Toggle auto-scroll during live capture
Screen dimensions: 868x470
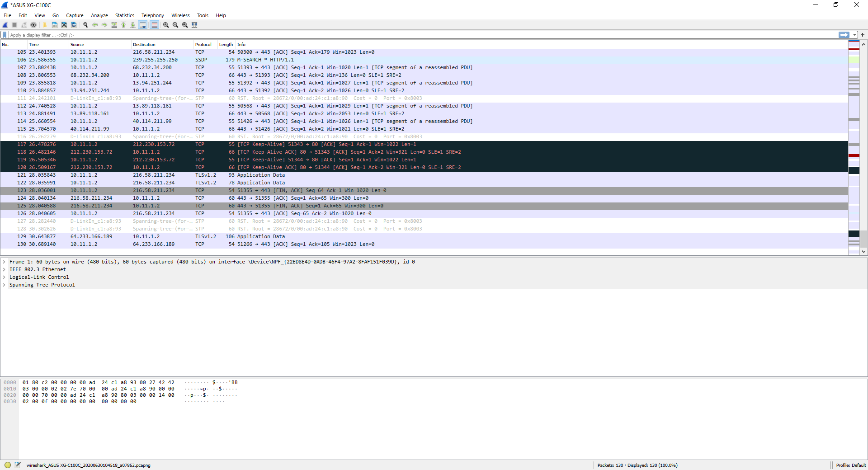[x=143, y=25]
